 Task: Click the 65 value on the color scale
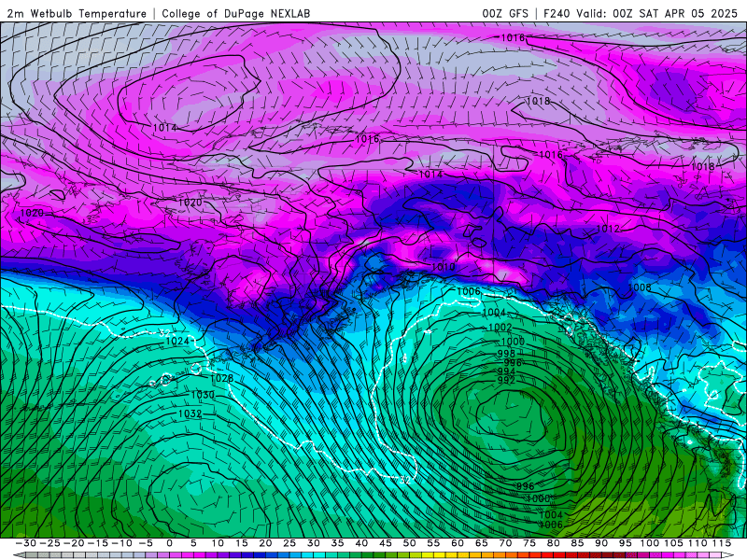pyautogui.click(x=481, y=543)
